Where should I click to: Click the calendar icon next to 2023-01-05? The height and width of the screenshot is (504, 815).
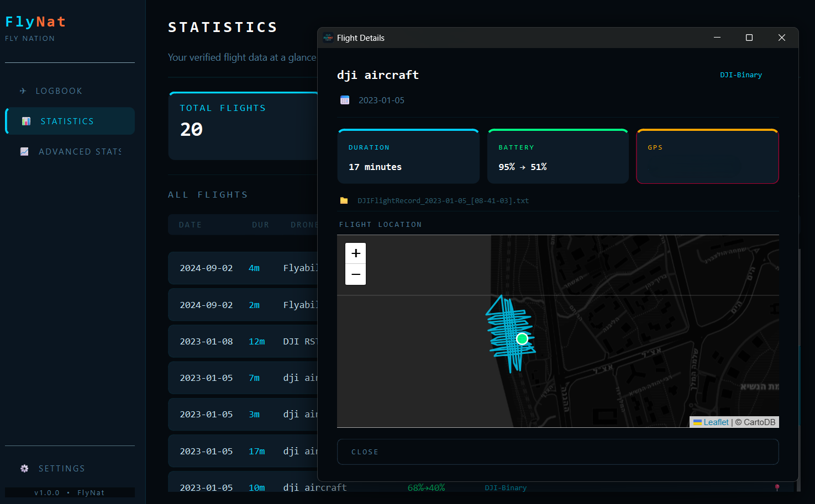point(345,100)
